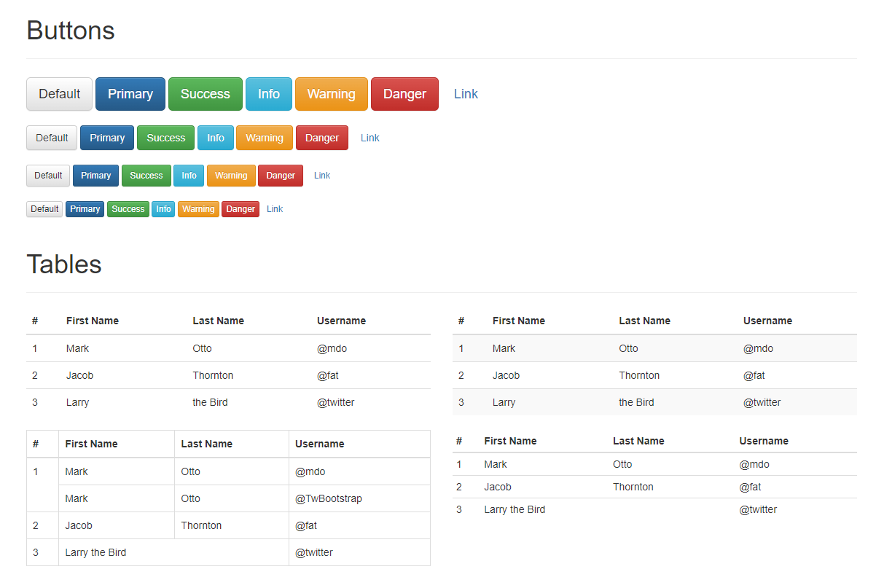This screenshot has height=588, width=876.
Task: Select "@twitter" in the condensed table
Action: (x=758, y=509)
